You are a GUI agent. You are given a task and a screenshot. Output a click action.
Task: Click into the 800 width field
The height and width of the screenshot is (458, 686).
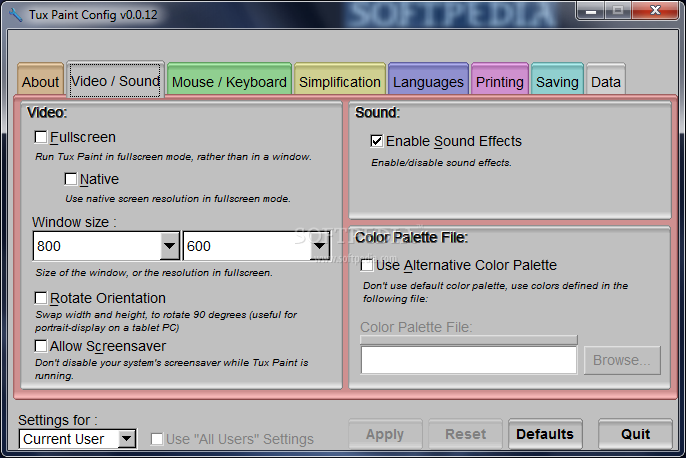point(97,246)
